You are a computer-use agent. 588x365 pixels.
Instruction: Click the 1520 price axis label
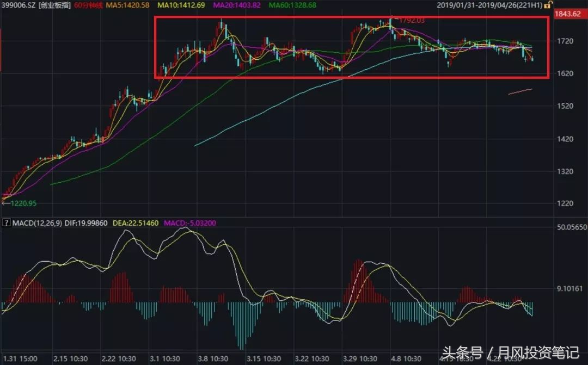point(565,106)
